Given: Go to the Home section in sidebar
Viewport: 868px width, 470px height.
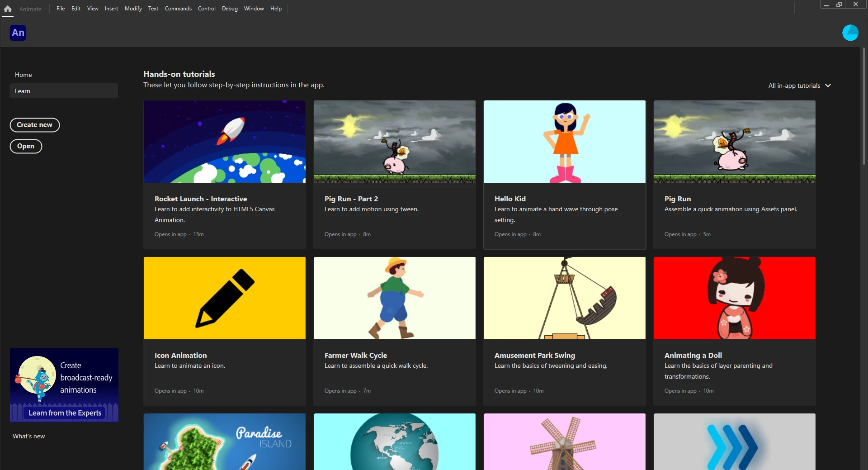Looking at the screenshot, I should [x=63, y=75].
